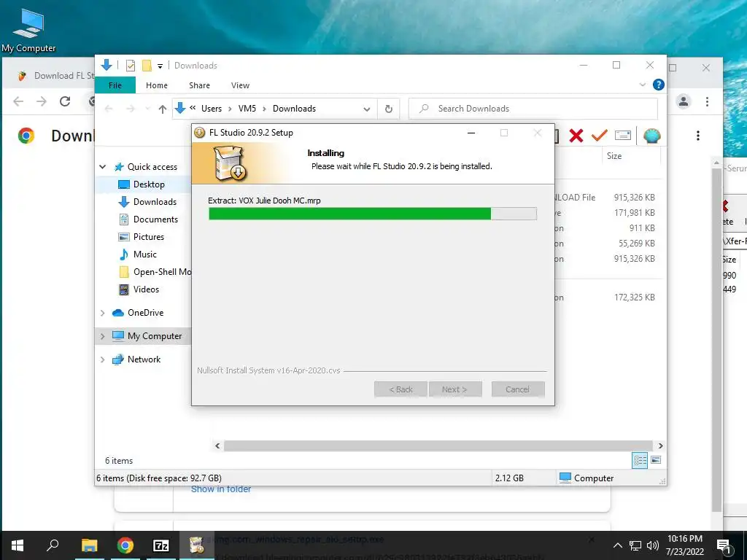Click the rename field icon in Explorer toolbar
This screenshot has height=560, width=747.
pyautogui.click(x=623, y=136)
